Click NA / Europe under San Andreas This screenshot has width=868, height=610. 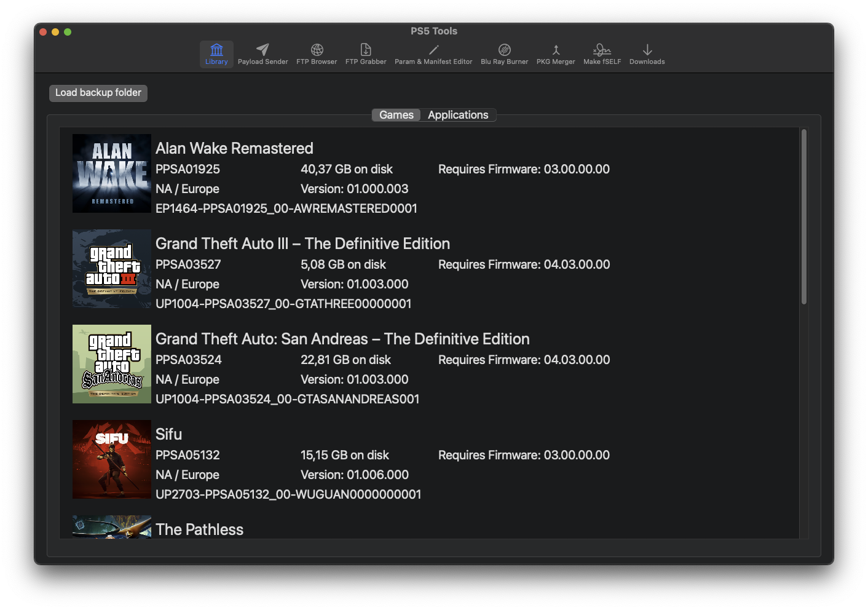(187, 379)
